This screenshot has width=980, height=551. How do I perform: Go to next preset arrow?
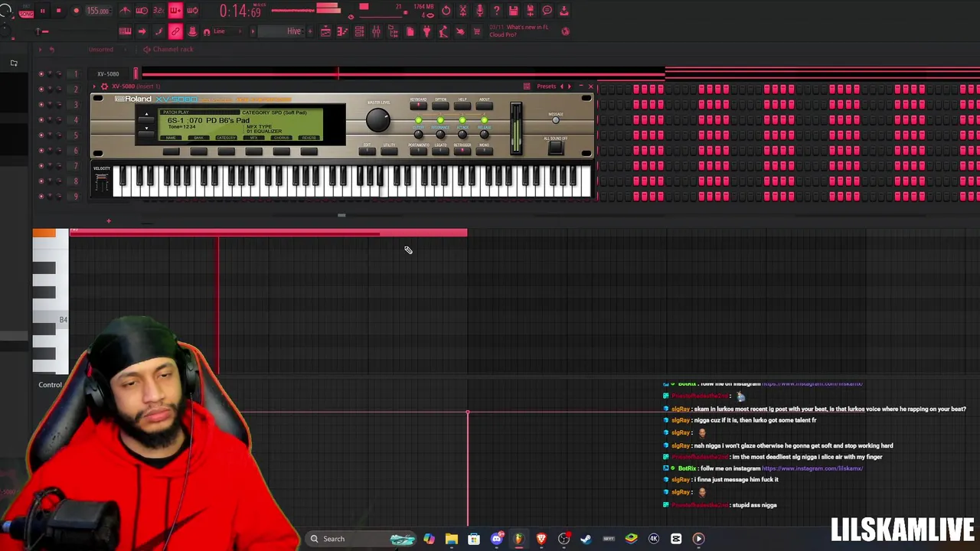570,86
